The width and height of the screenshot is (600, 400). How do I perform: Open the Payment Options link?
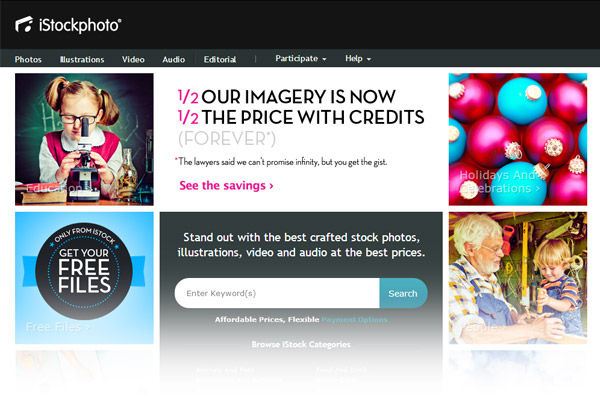pos(354,320)
